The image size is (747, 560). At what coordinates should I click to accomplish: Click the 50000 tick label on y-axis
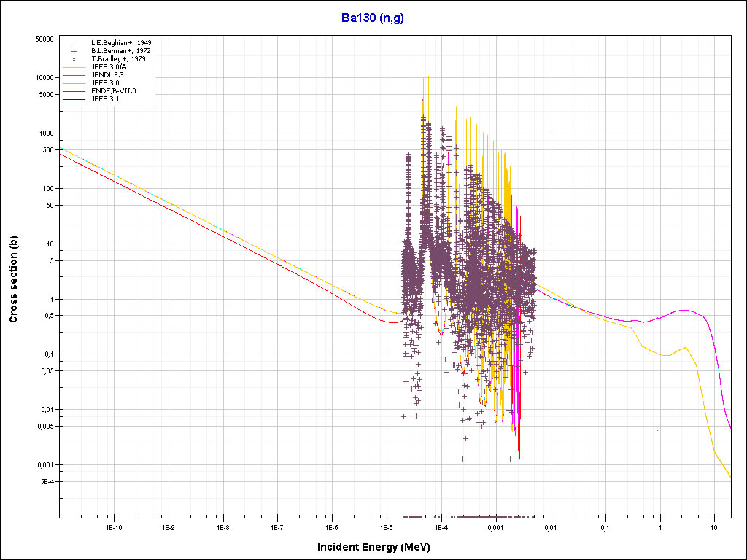coord(46,39)
